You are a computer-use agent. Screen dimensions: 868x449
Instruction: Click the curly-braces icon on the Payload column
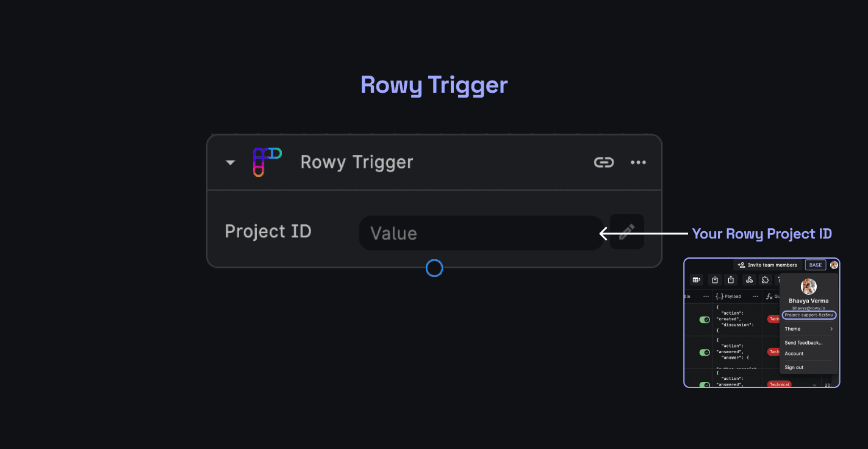click(720, 296)
